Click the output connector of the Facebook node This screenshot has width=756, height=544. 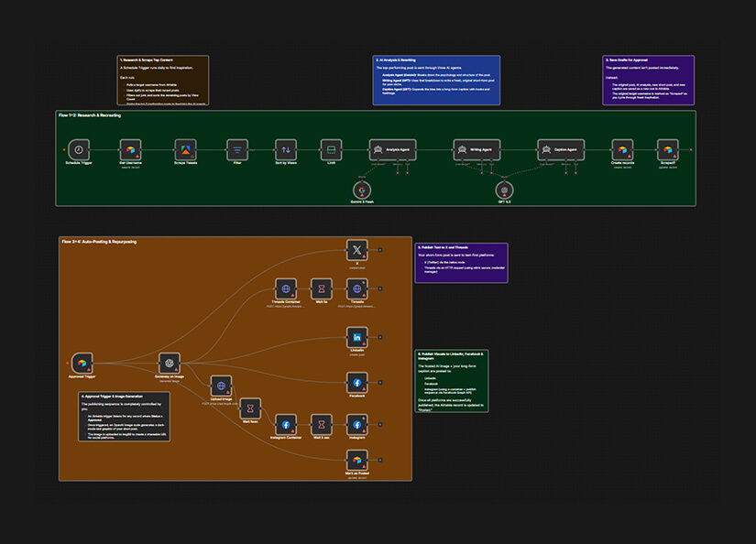coord(380,383)
